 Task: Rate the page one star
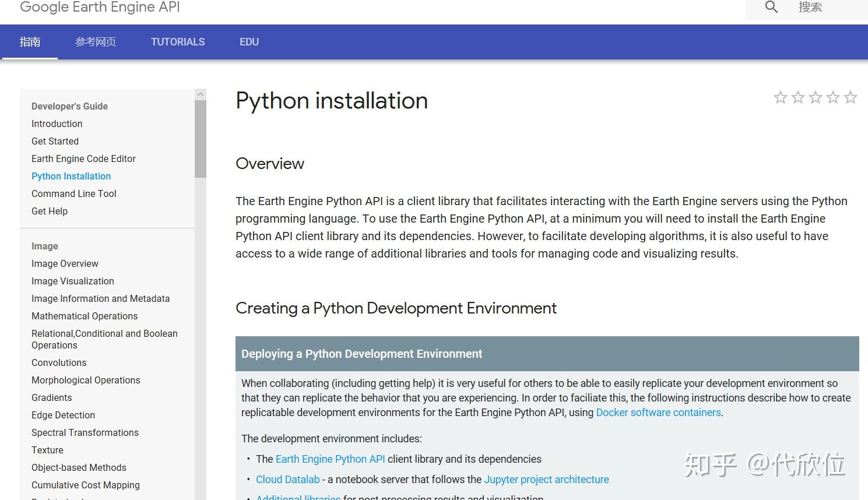point(781,97)
